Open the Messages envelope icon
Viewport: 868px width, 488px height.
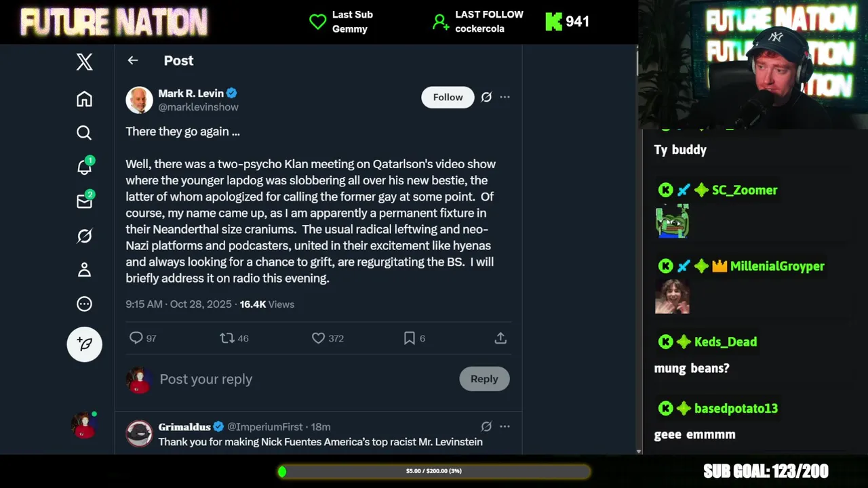point(84,201)
